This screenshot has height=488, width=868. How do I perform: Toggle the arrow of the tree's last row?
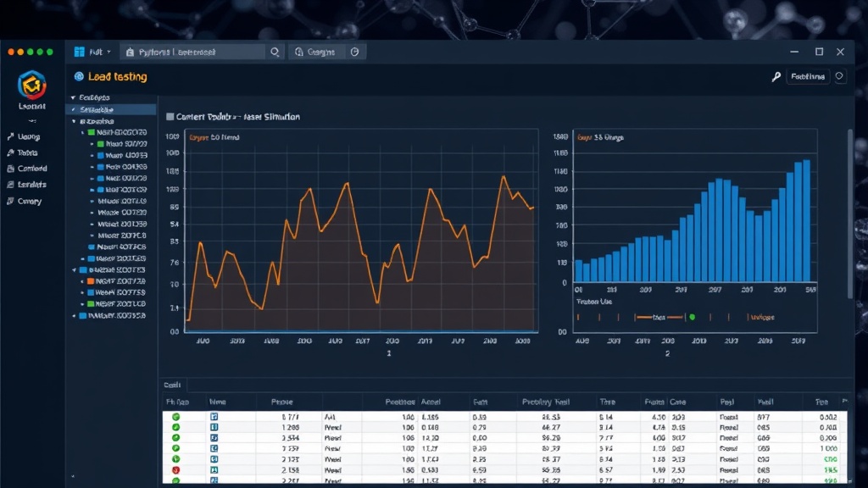tap(74, 316)
